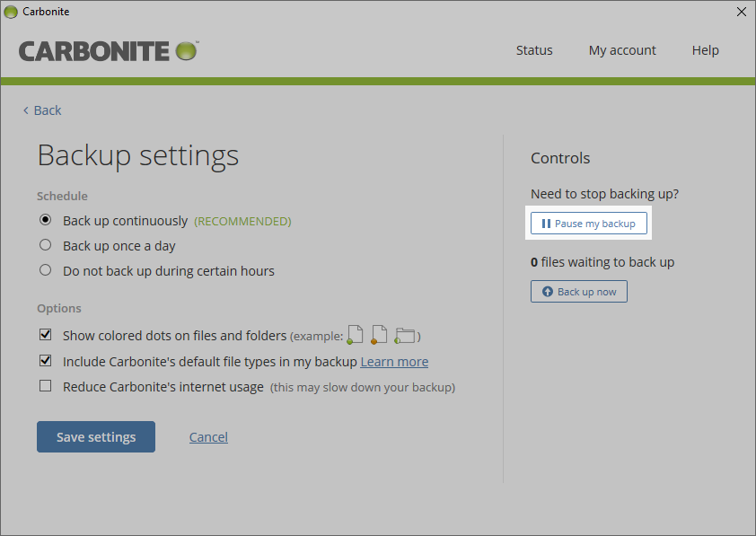Enable Reduce Carbonite's internet usage
This screenshot has height=536, width=756.
pyautogui.click(x=45, y=387)
